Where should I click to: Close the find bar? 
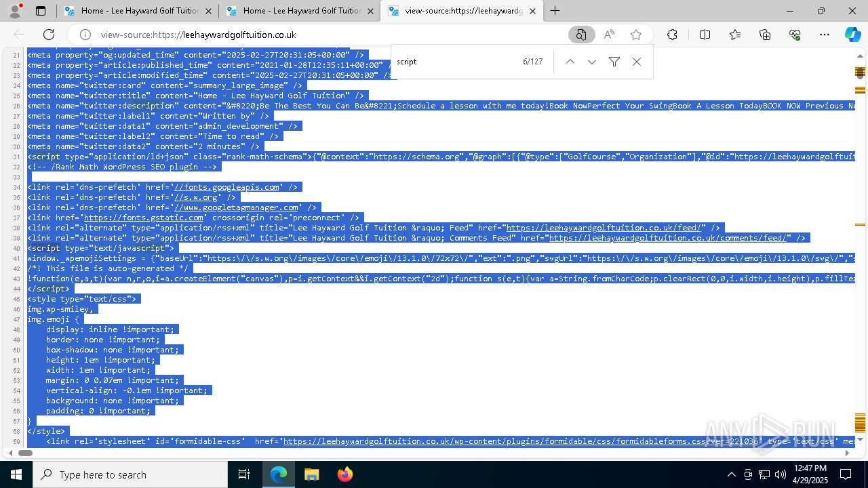pos(636,62)
